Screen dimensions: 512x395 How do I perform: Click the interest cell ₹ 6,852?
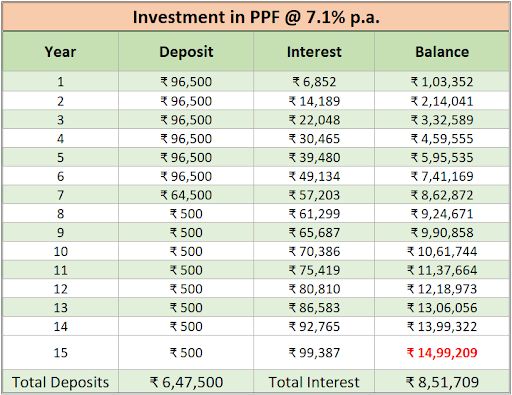(314, 82)
